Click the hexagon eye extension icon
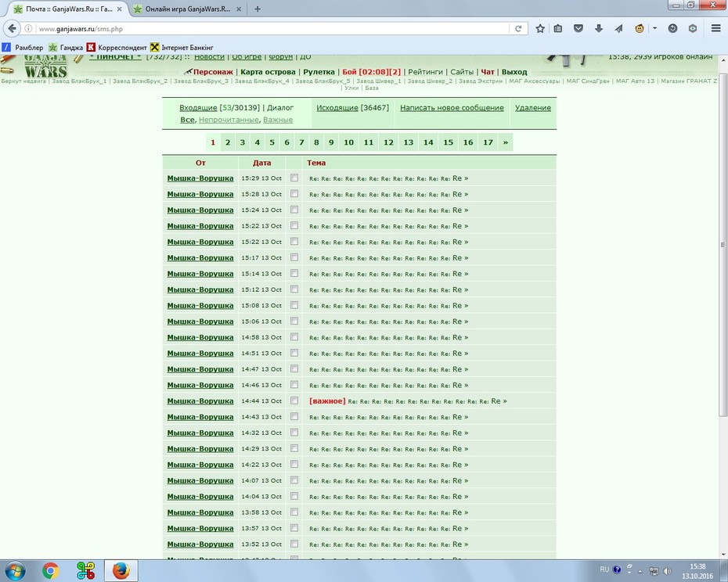728x582 pixels. click(693, 28)
